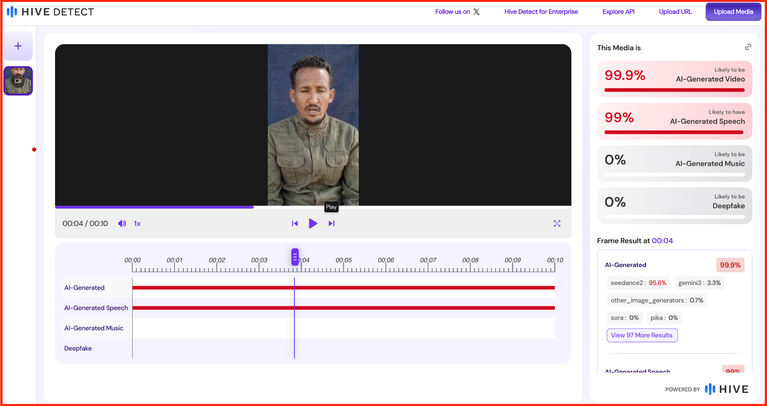Click Follow us on text
767x406 pixels.
(x=452, y=12)
